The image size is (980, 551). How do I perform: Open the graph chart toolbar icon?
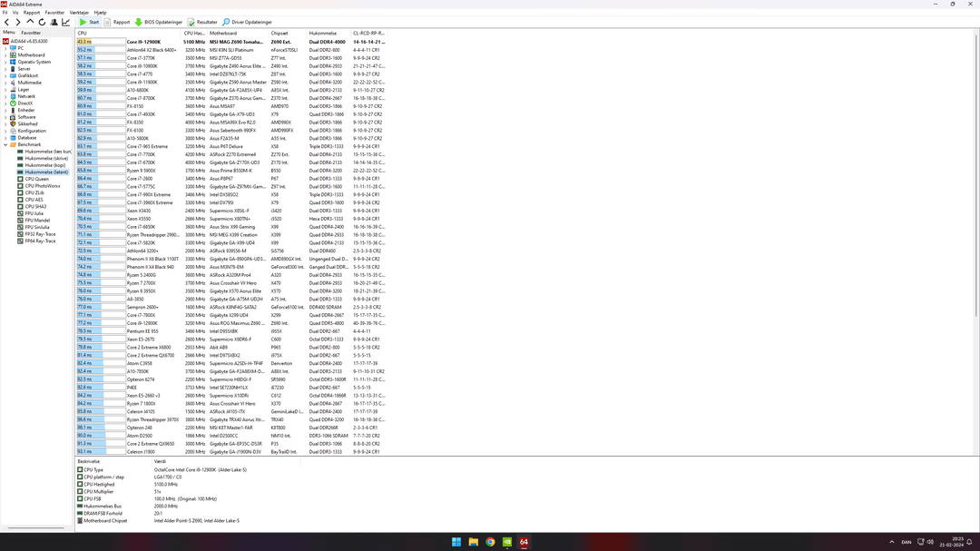[x=65, y=22]
